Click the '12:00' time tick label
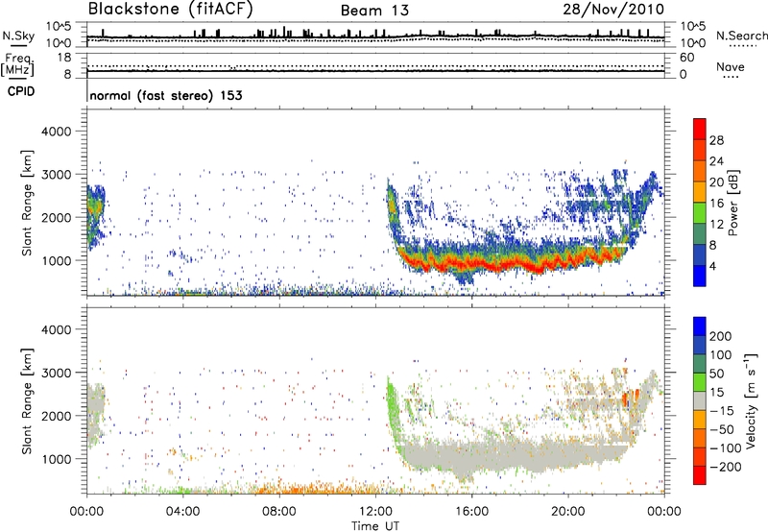Screen dimensions: 768x532 (375, 512)
